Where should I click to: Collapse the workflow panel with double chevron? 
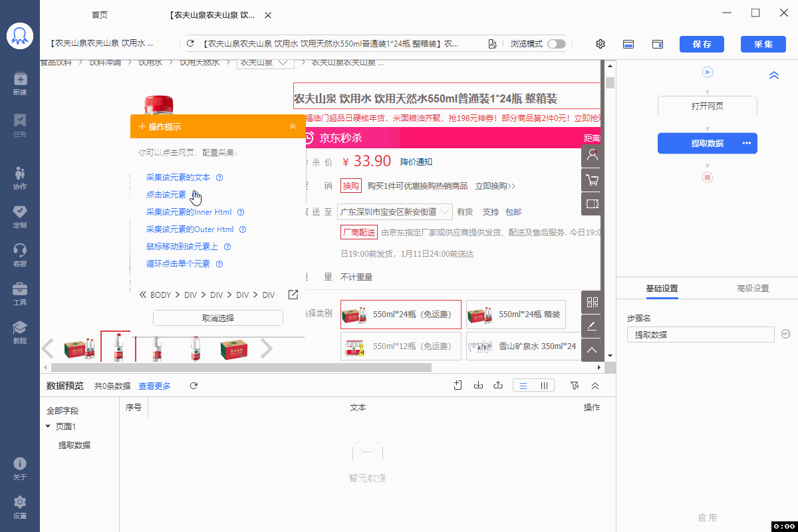click(774, 75)
